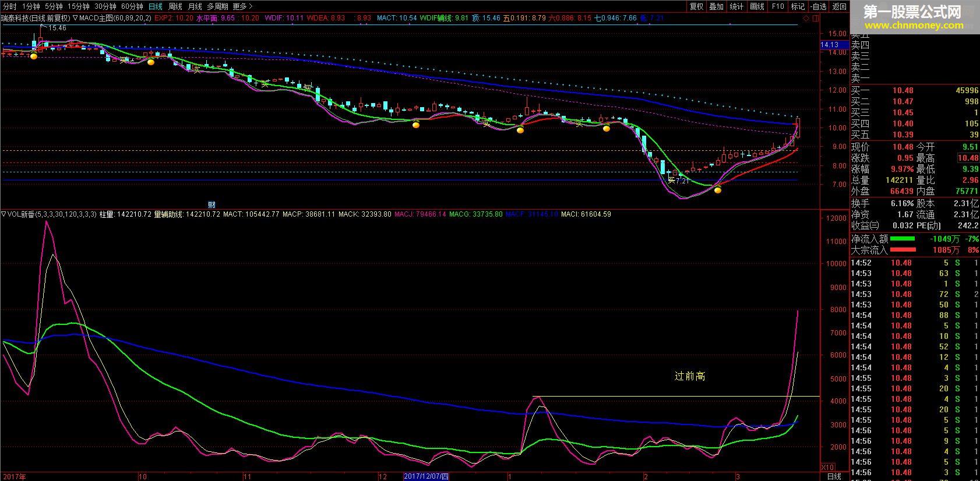Screen dimensions: 980x481
Task: Click the red 大宗流入 bar
Action: [x=903, y=250]
